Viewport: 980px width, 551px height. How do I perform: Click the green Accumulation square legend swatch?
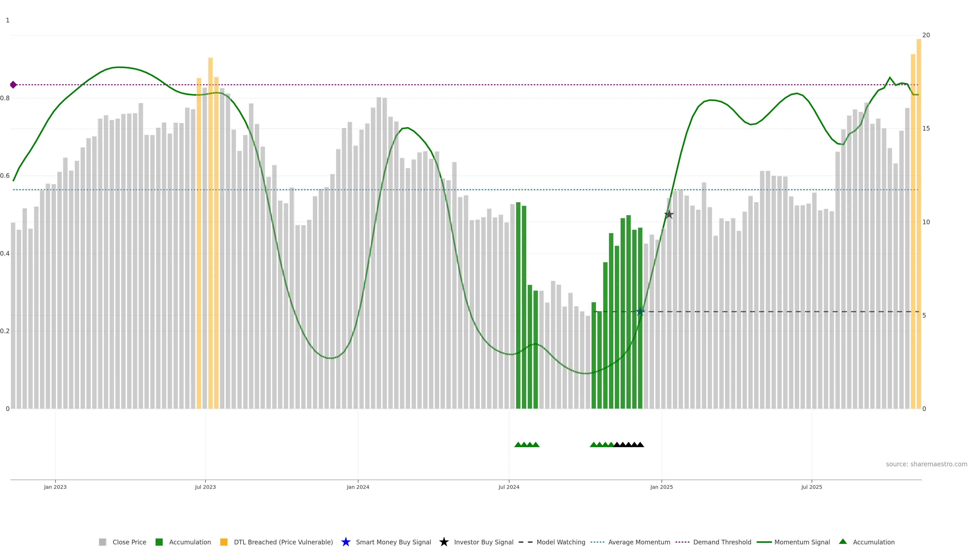coord(159,542)
